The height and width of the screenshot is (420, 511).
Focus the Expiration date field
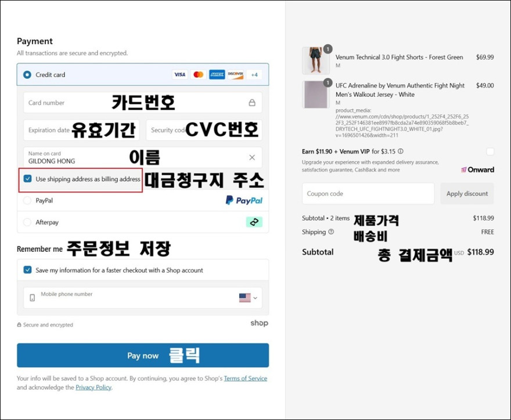tap(81, 130)
